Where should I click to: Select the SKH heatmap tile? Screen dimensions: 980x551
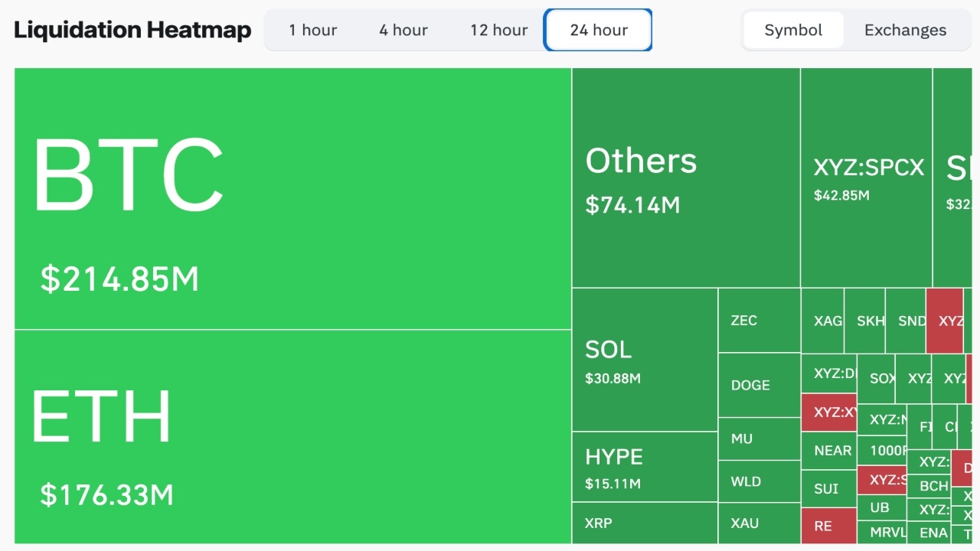tap(865, 321)
